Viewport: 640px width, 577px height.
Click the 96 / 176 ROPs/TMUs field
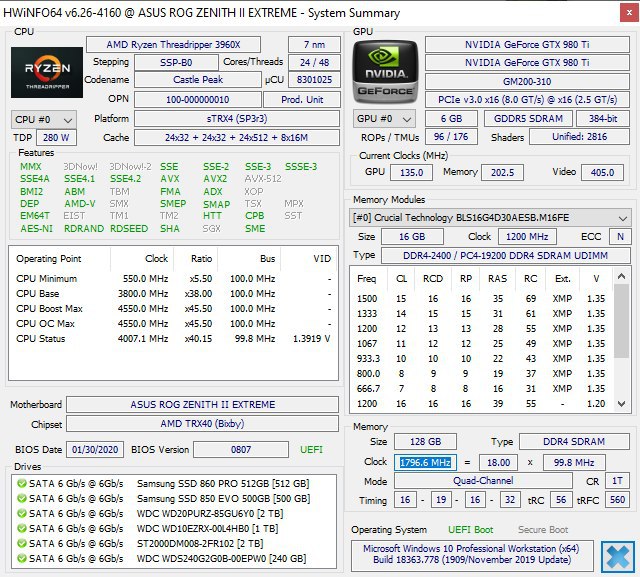(x=451, y=137)
